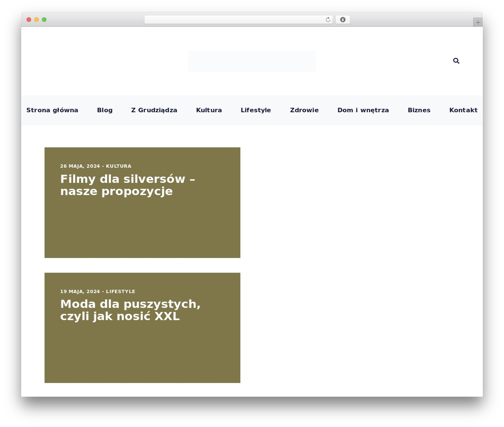Click the KULTURA category tag on first post

(x=119, y=166)
